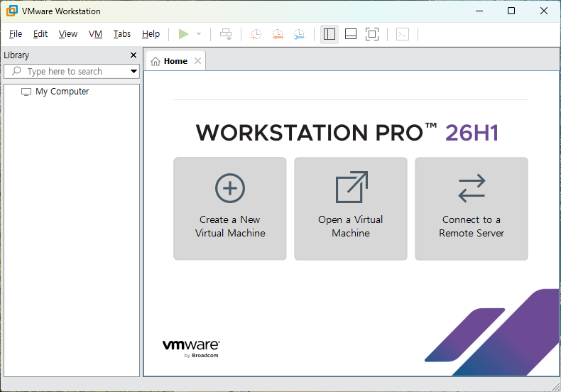Switch to the Home tab
This screenshot has width=561, height=392.
click(x=175, y=61)
